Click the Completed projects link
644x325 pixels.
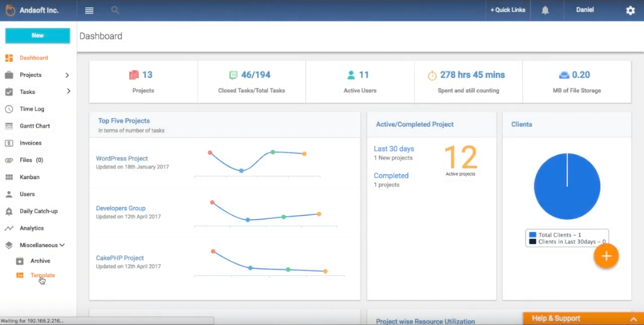(391, 175)
